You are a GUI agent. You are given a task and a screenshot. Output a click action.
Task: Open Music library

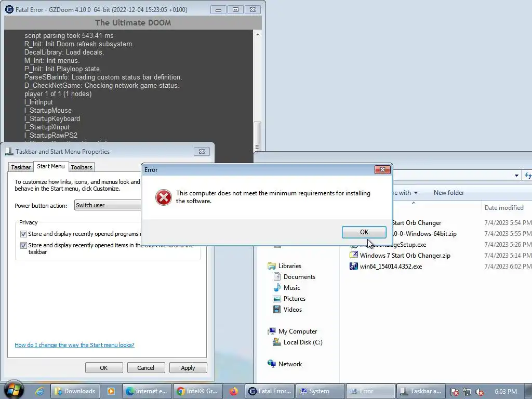coord(292,288)
